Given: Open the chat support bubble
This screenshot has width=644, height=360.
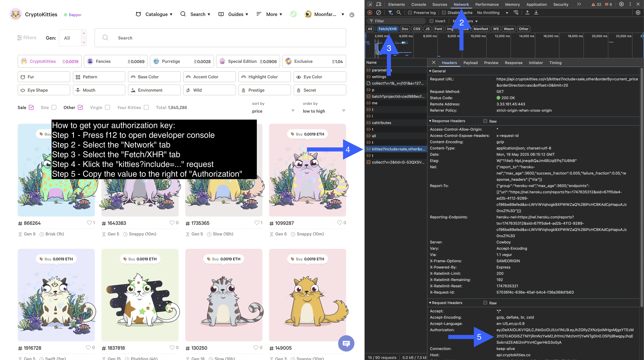Looking at the screenshot, I should point(346,343).
